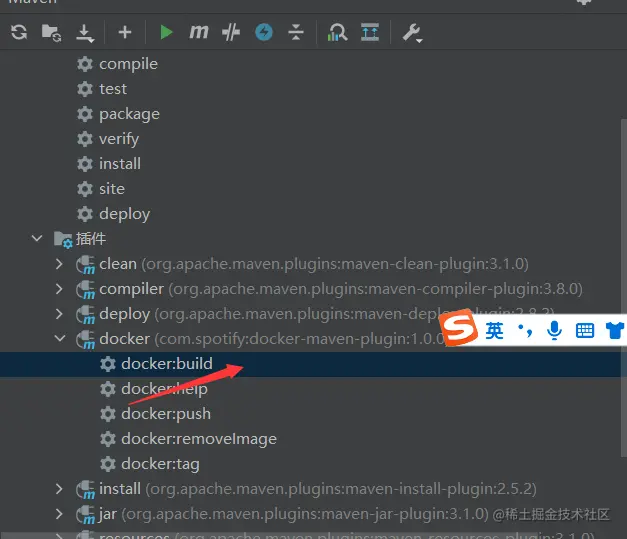
Task: Open Sogou skin shirt icon
Action: pyautogui.click(x=615, y=331)
